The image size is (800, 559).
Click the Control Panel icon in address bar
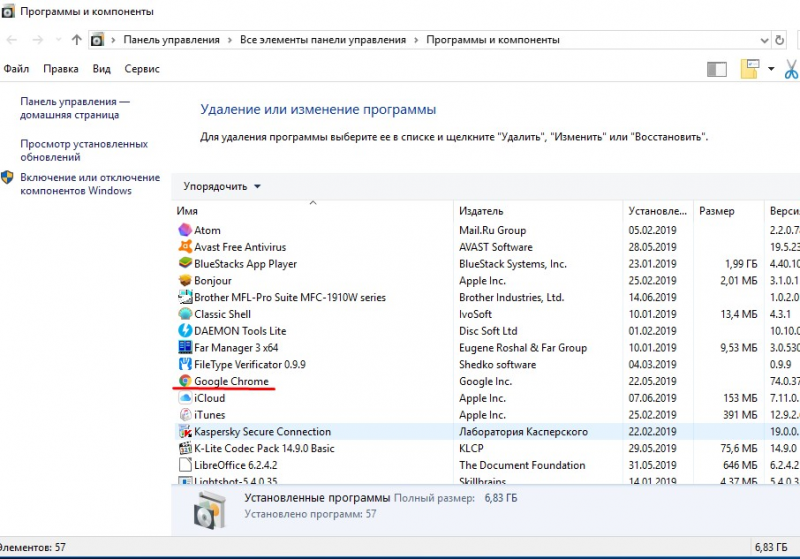97,40
